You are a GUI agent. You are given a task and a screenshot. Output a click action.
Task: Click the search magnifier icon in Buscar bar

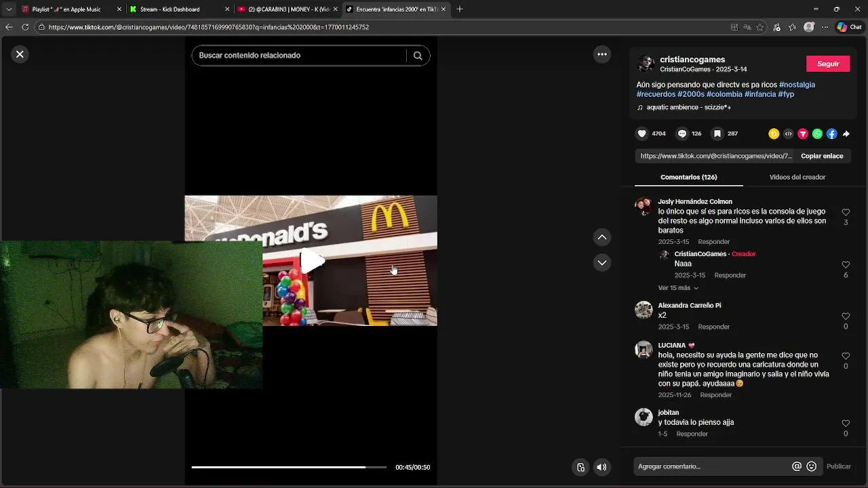[418, 56]
